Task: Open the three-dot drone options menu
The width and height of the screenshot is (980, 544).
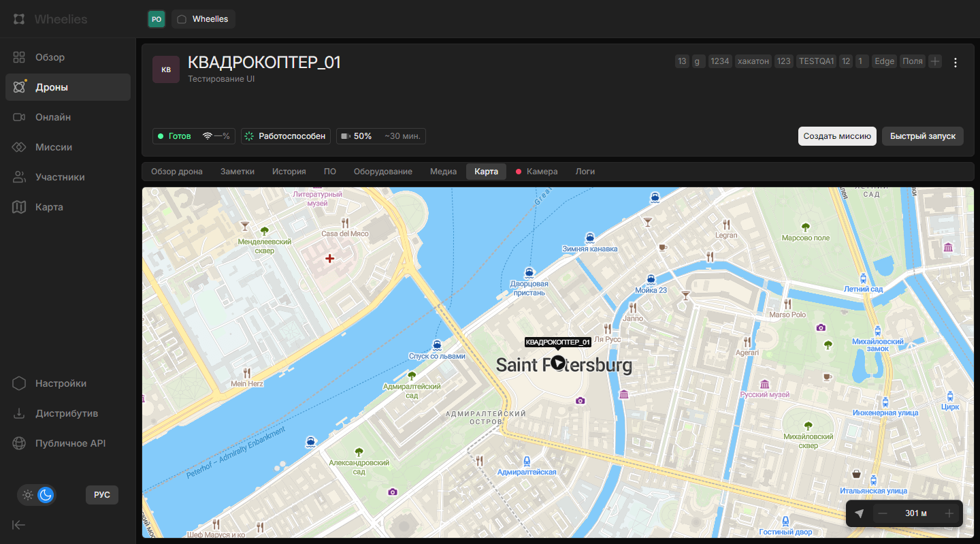Action: [x=955, y=62]
